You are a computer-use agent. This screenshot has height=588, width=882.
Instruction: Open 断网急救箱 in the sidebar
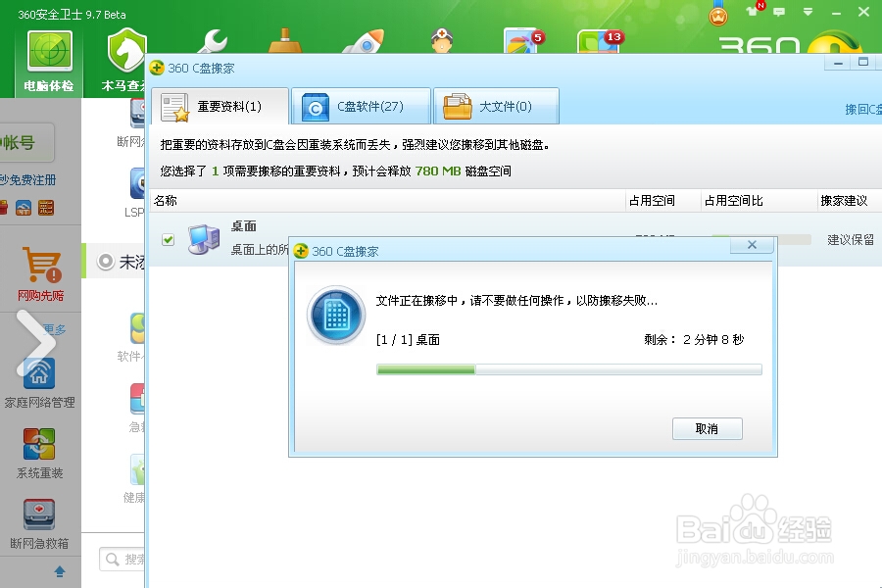pyautogui.click(x=39, y=524)
